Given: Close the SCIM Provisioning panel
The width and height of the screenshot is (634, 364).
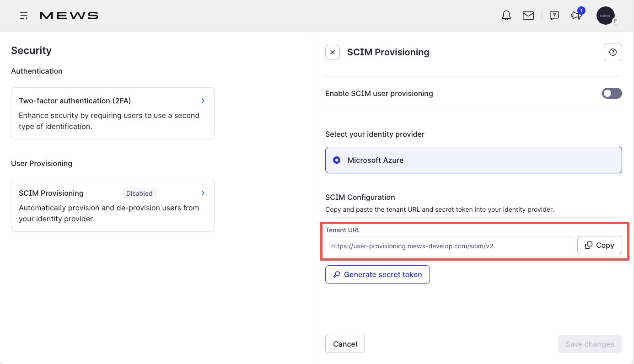Looking at the screenshot, I should click(333, 52).
